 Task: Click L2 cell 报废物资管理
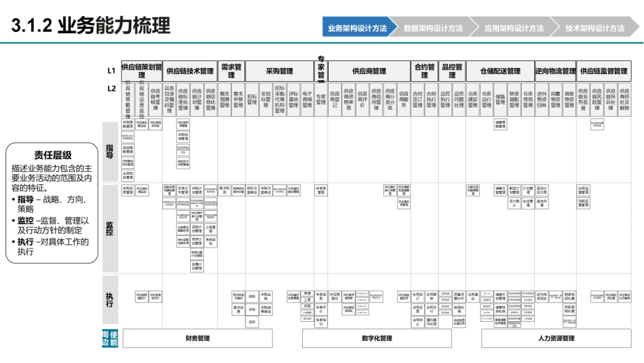pyautogui.click(x=569, y=100)
